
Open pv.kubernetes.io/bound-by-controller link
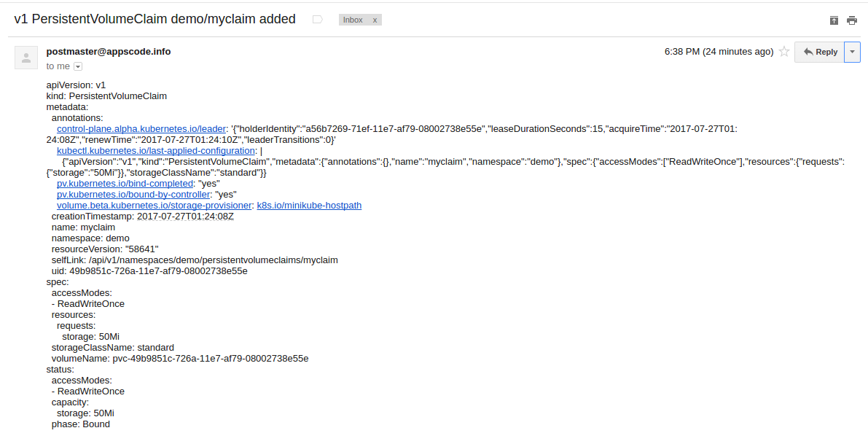133,195
